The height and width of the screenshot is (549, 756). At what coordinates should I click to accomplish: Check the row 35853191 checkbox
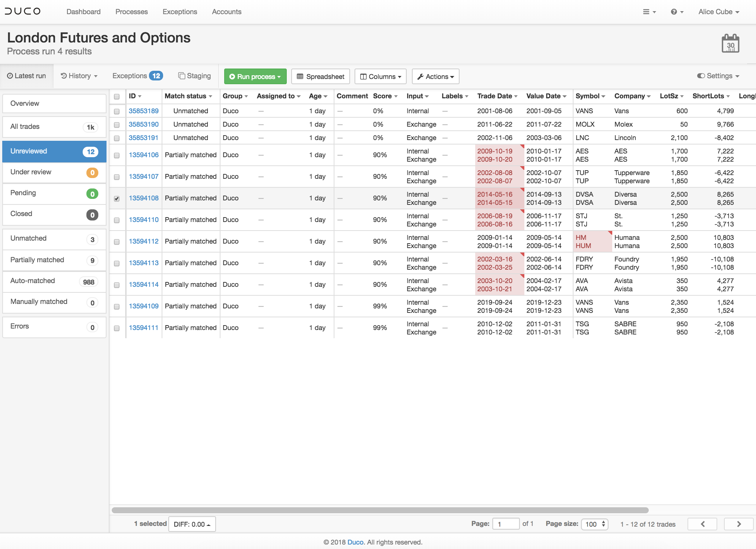coord(117,138)
